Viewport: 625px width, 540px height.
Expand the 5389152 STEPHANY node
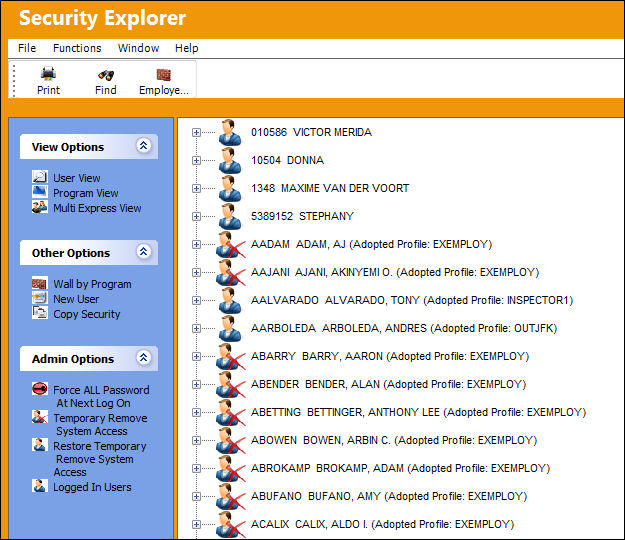pos(196,216)
